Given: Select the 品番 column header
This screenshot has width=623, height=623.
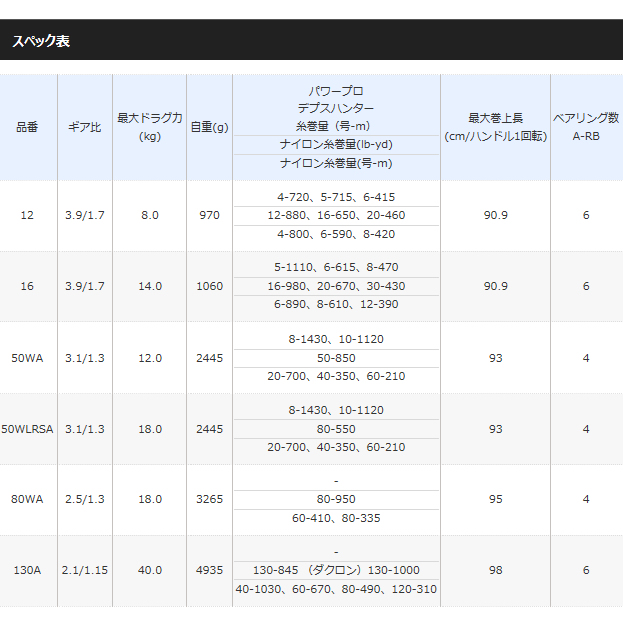Looking at the screenshot, I should coord(27,127).
